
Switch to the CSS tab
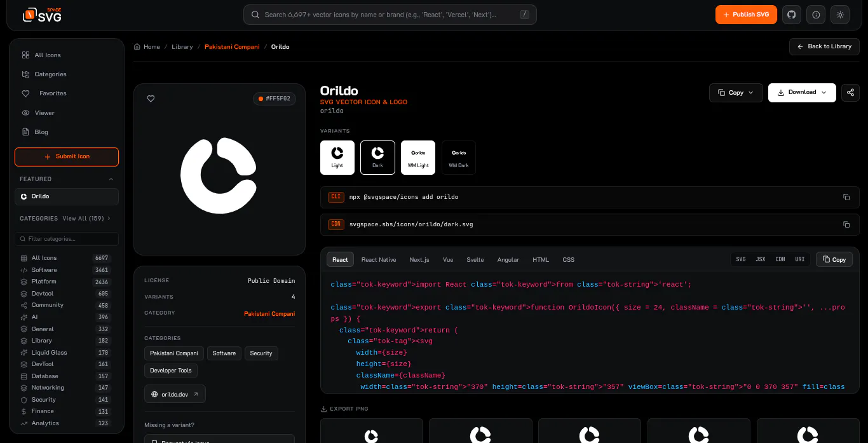[569, 260]
